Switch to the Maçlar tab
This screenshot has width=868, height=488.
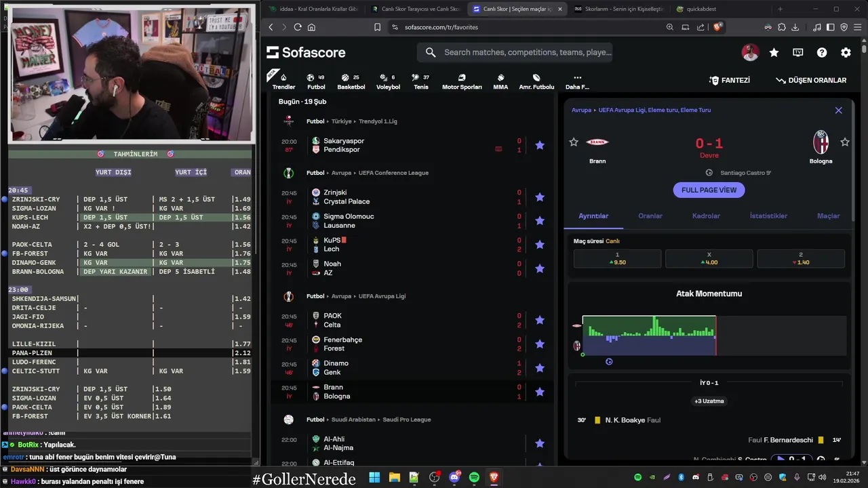[828, 216]
